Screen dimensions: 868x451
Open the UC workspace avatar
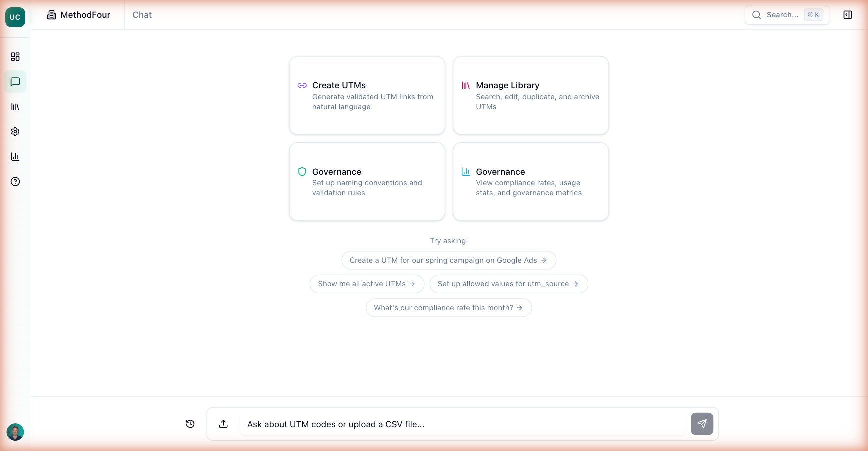click(15, 17)
